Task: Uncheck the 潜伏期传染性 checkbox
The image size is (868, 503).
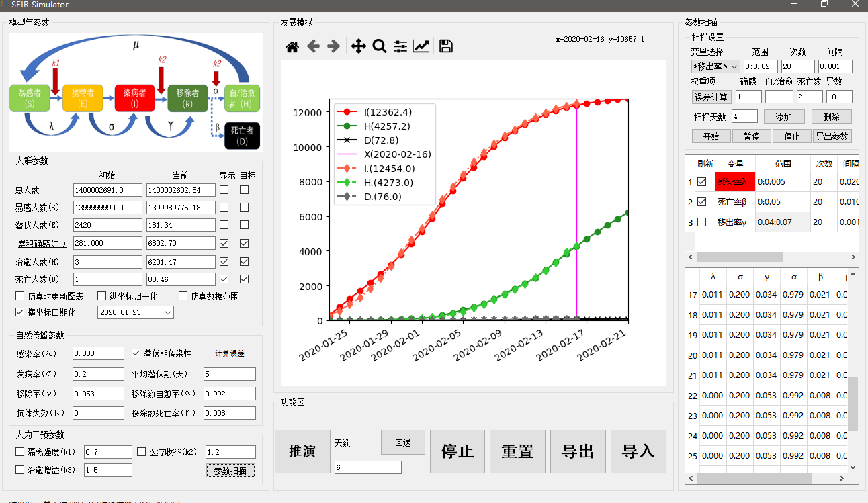Action: click(x=136, y=353)
